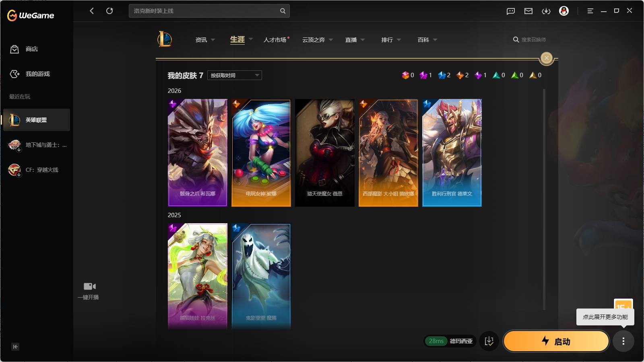Open the 西部魔影 大小姐 skin card
The image size is (644, 362).
pos(388,153)
